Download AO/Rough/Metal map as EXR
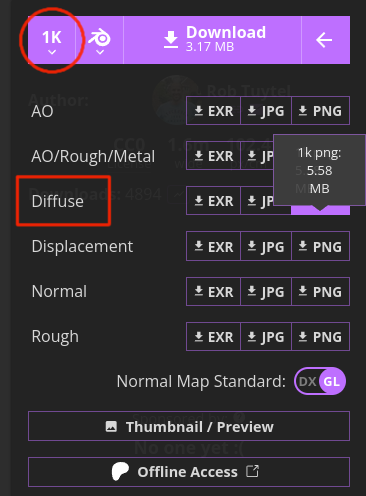The height and width of the screenshot is (496, 366). click(213, 156)
